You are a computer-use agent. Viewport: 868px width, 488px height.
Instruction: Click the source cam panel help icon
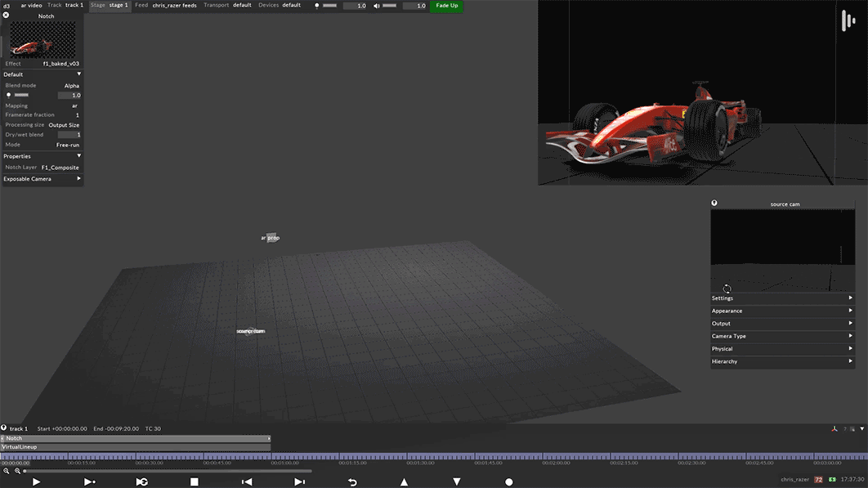[714, 204]
